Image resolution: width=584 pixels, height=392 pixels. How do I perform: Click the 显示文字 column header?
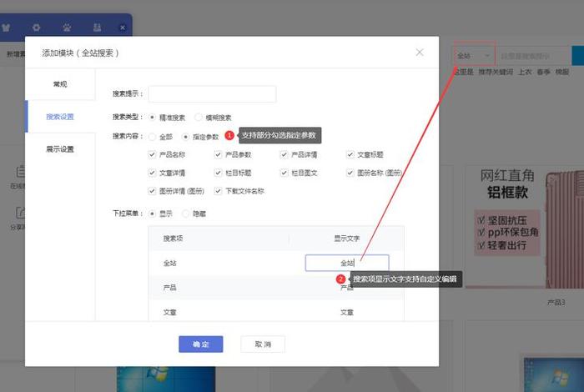tap(347, 239)
